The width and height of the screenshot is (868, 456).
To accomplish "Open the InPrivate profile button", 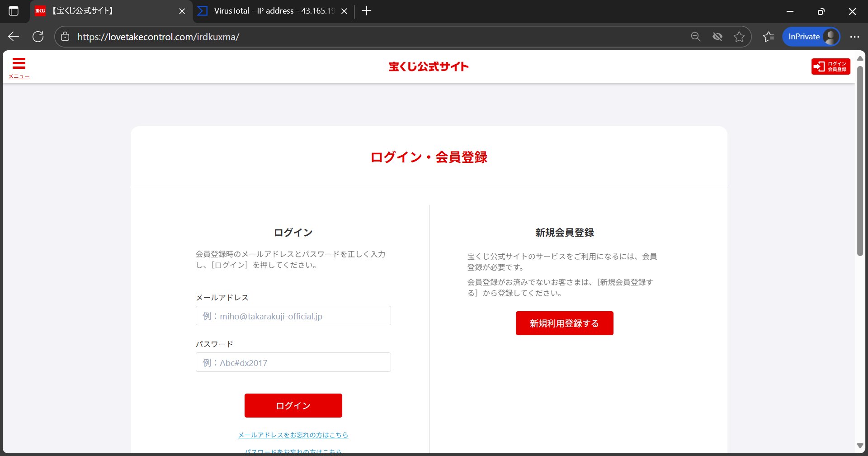I will coord(811,37).
